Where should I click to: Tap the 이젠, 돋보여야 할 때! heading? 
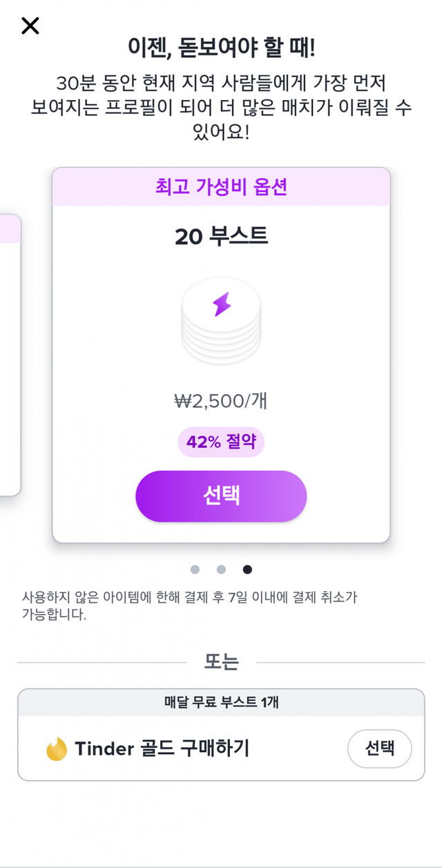tap(221, 48)
